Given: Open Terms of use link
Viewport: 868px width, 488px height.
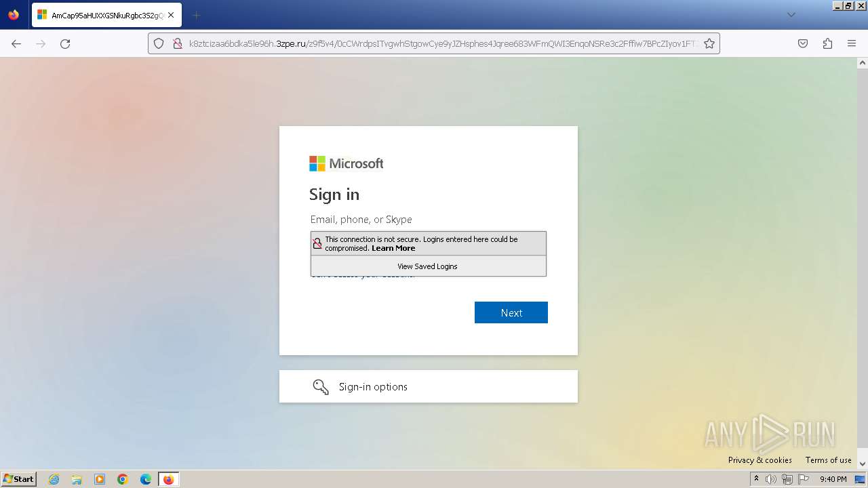Looking at the screenshot, I should point(829,460).
